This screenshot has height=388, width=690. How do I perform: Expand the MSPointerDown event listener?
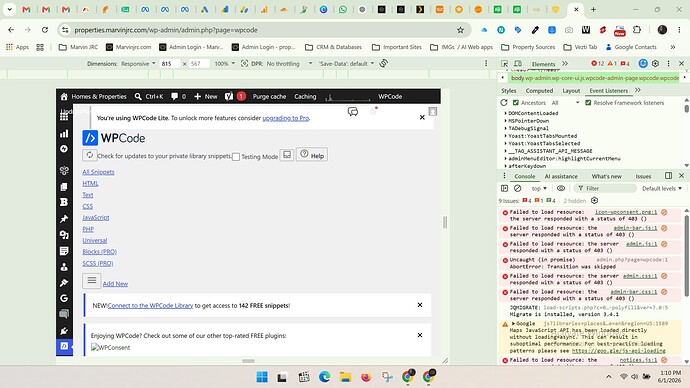pyautogui.click(x=505, y=121)
